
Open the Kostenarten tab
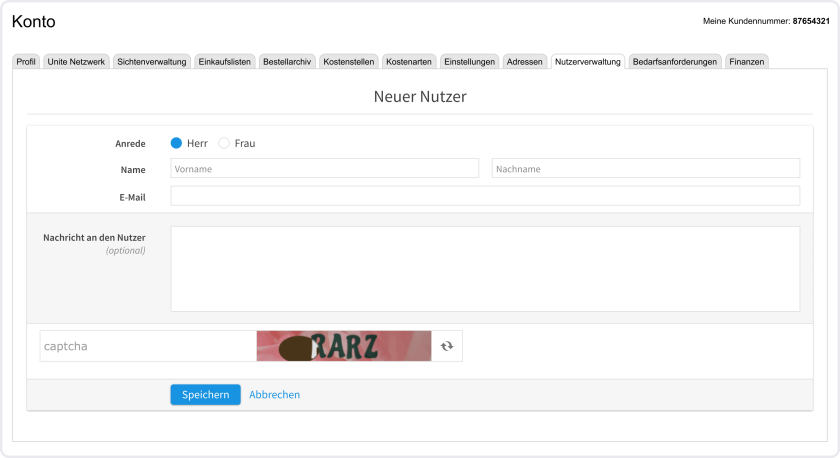[x=408, y=62]
